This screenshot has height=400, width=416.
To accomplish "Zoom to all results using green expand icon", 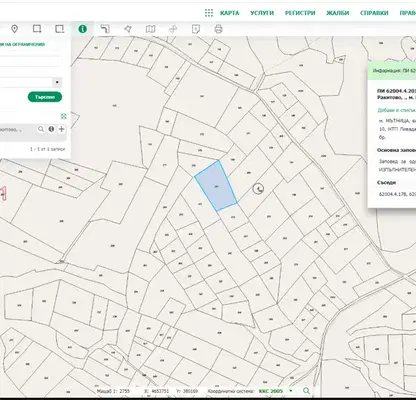I will coord(64,116).
